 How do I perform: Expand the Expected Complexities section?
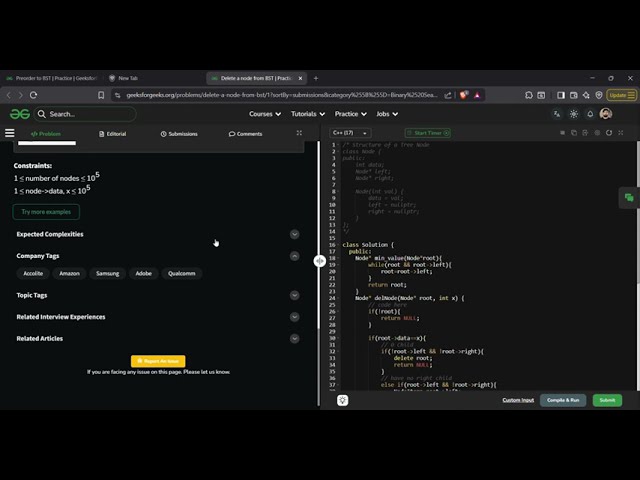[294, 234]
